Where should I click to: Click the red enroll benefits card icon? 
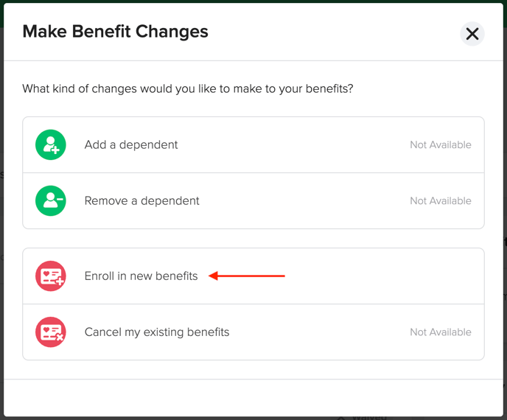pyautogui.click(x=51, y=276)
